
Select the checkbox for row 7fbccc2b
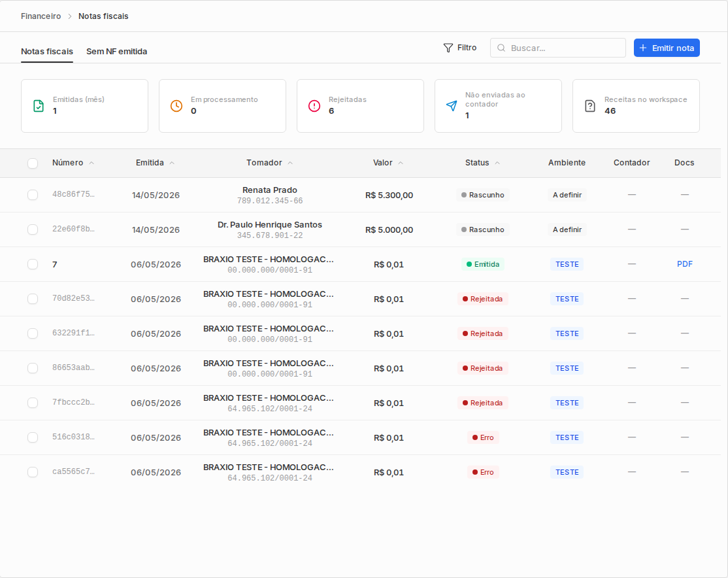pos(33,403)
